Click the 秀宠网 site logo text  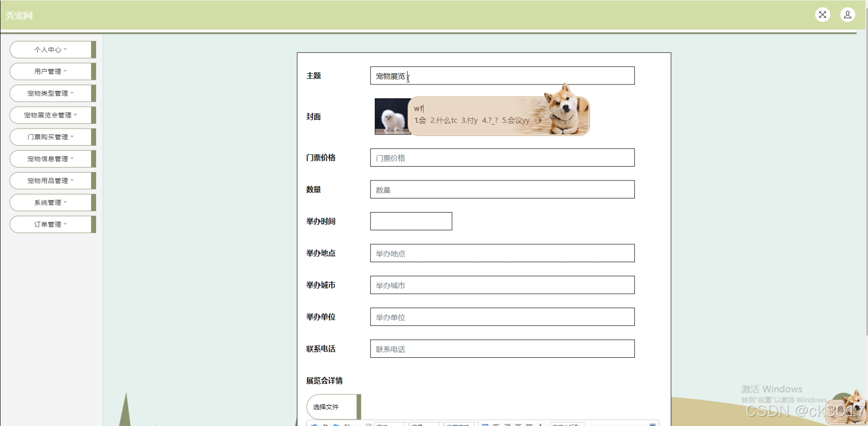tap(19, 16)
